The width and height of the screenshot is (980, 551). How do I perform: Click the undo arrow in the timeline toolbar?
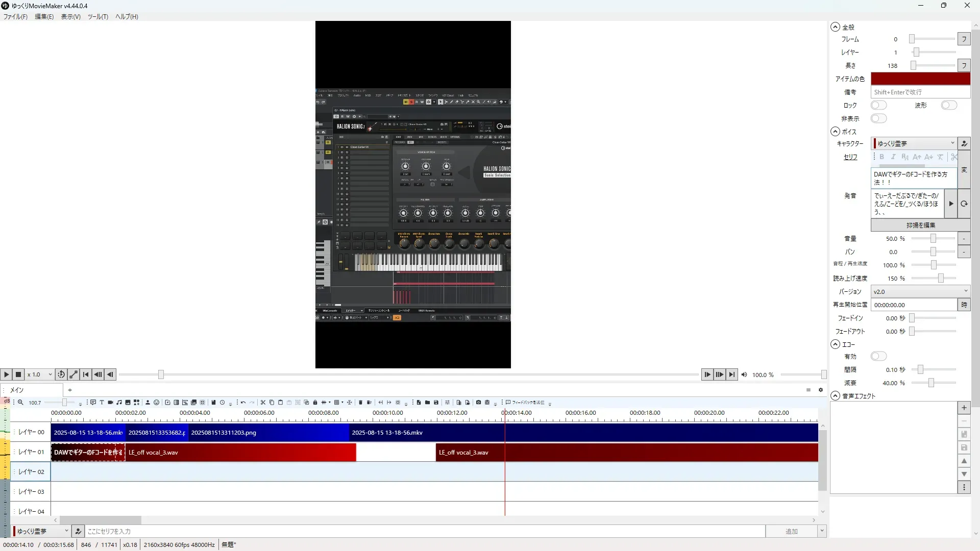click(x=243, y=403)
